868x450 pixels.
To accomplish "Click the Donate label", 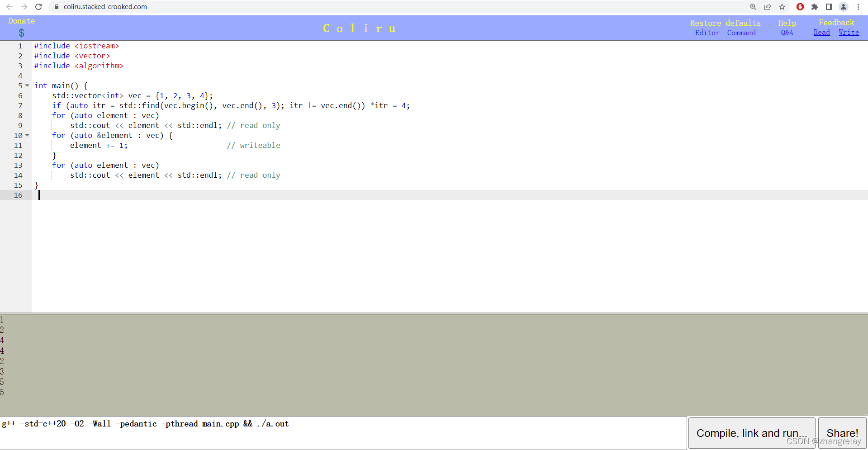I will [21, 21].
